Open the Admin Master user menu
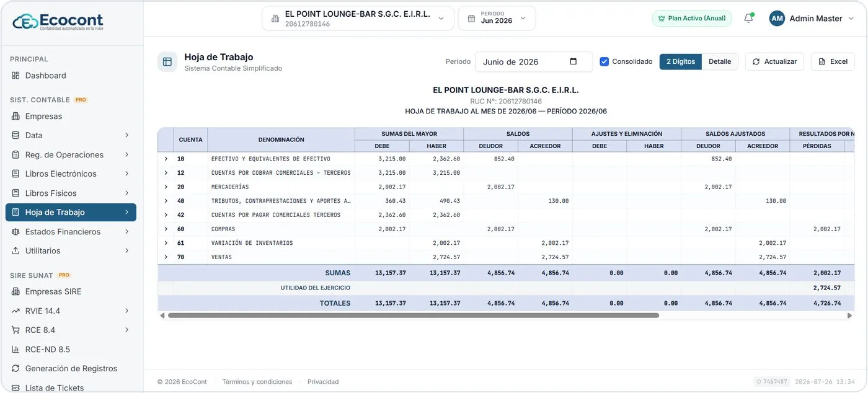The width and height of the screenshot is (868, 393). coord(812,19)
